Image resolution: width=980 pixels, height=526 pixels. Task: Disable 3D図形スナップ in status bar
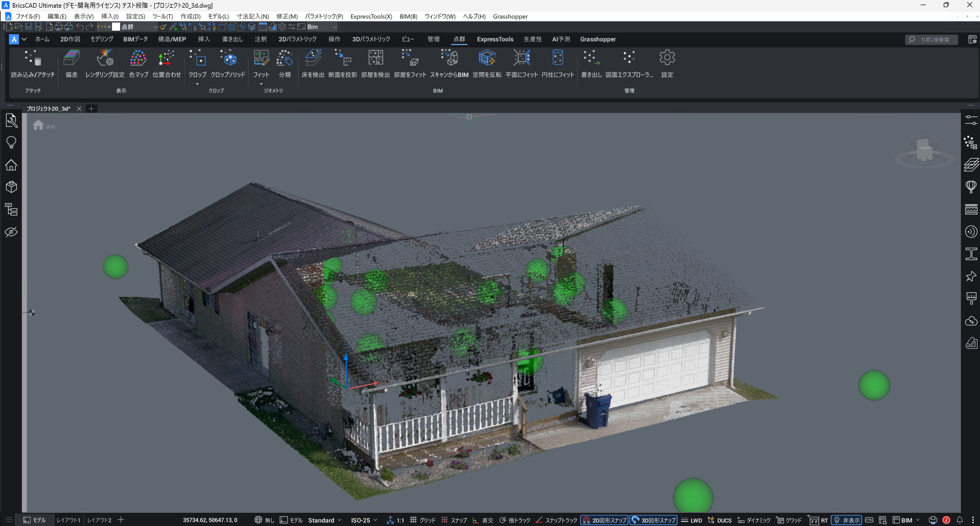654,520
